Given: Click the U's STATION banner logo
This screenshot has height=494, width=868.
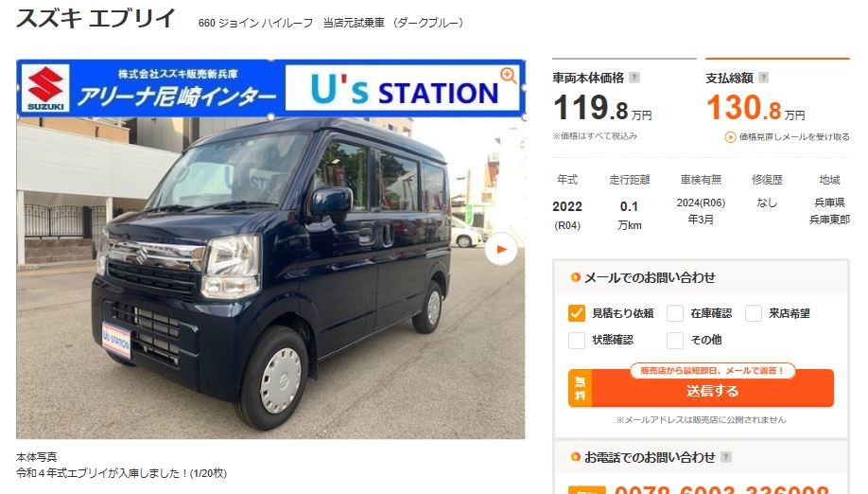Looking at the screenshot, I should pos(403,90).
